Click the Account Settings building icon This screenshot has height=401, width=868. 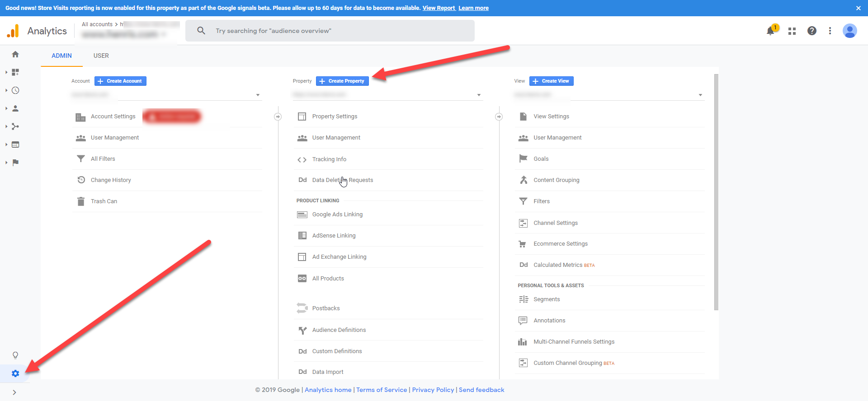80,117
